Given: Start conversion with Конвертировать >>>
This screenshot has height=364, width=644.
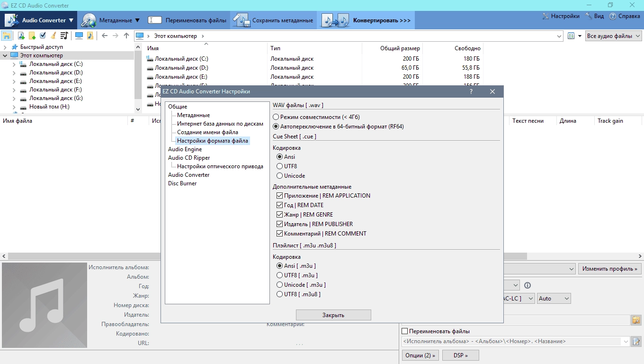Looking at the screenshot, I should click(367, 20).
